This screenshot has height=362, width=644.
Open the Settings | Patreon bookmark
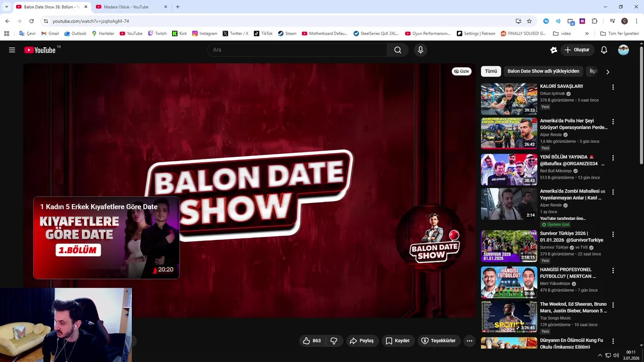[476, 34]
